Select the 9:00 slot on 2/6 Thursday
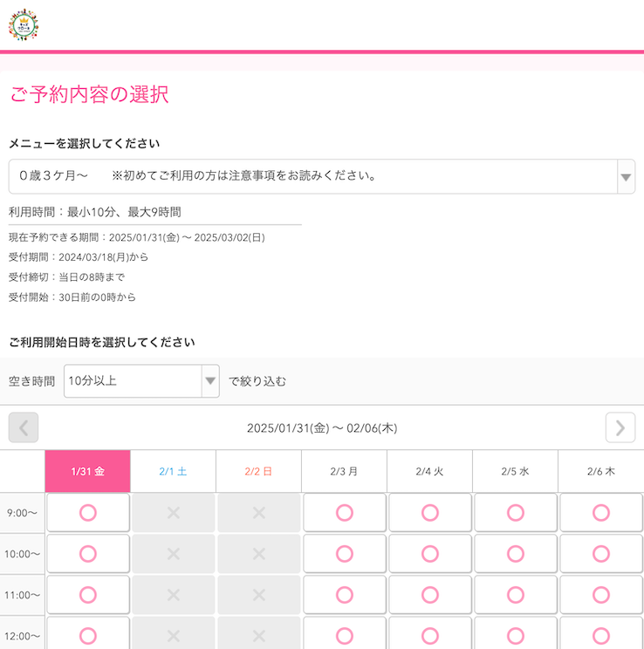644x649 pixels. pos(601,513)
